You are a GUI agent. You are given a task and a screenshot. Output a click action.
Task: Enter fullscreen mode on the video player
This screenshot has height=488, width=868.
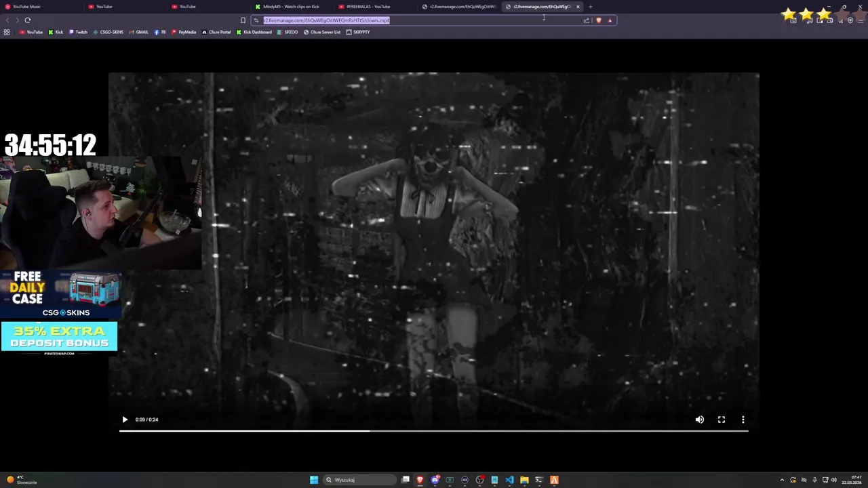(x=722, y=420)
